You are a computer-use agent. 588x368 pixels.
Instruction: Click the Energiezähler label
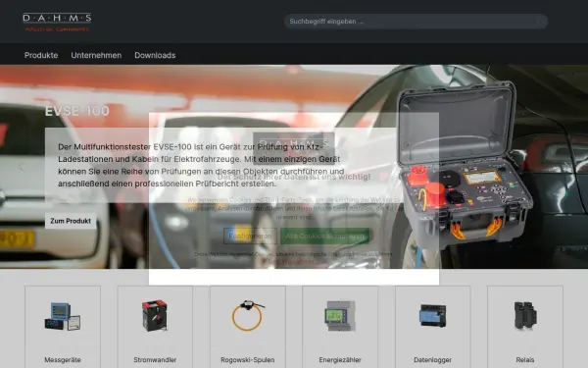[x=340, y=360]
